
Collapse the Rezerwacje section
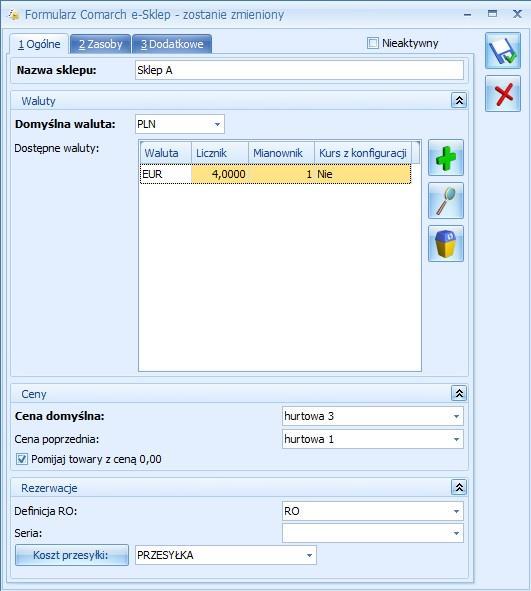click(459, 488)
